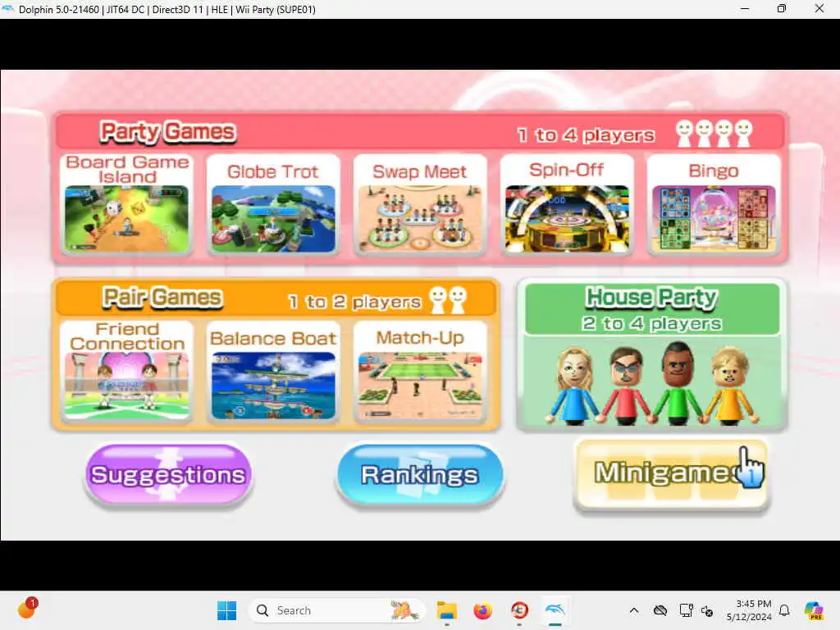Screen dimensions: 840x630
Task: Select the Globe Trot game tile
Action: click(x=273, y=204)
